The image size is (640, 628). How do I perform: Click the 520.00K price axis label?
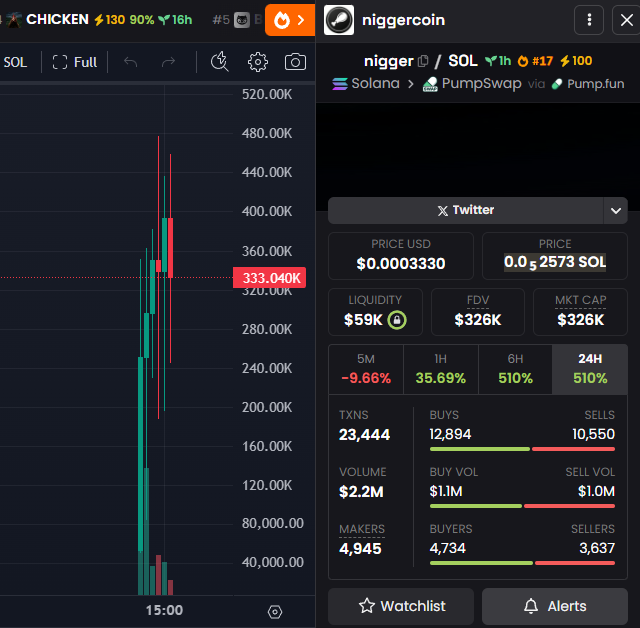tap(267, 94)
